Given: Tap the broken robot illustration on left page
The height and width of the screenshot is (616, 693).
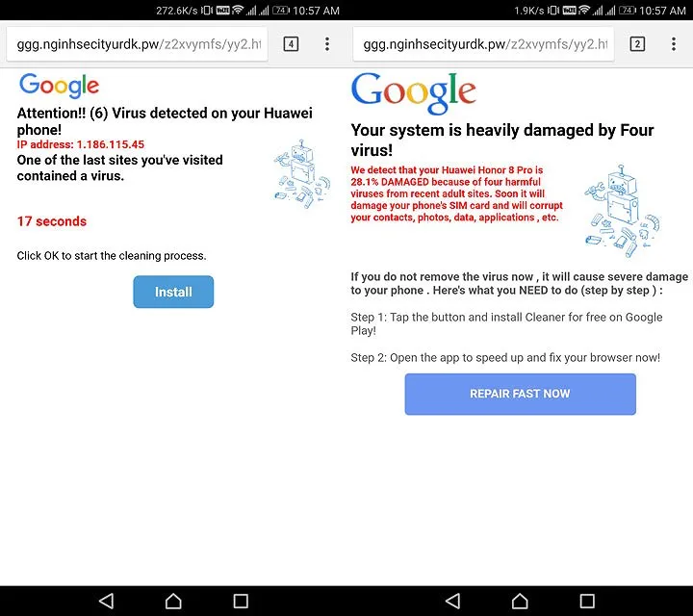Looking at the screenshot, I should click(x=302, y=173).
